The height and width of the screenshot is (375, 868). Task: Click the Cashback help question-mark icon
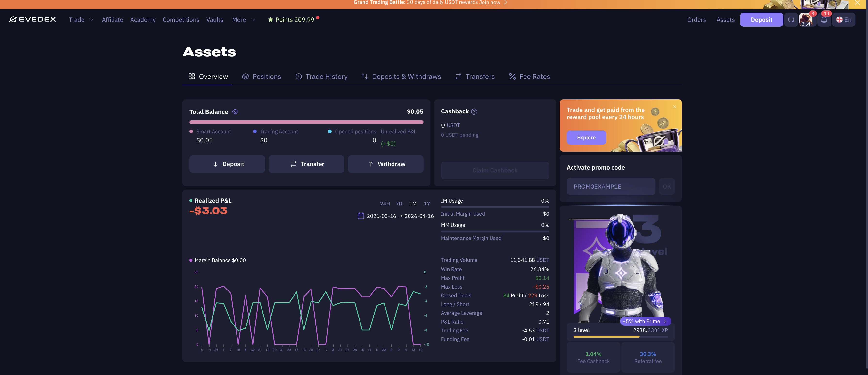(474, 112)
